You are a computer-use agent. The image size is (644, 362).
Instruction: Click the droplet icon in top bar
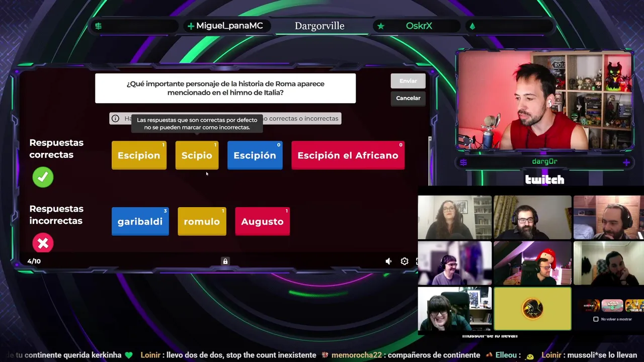coord(472,26)
